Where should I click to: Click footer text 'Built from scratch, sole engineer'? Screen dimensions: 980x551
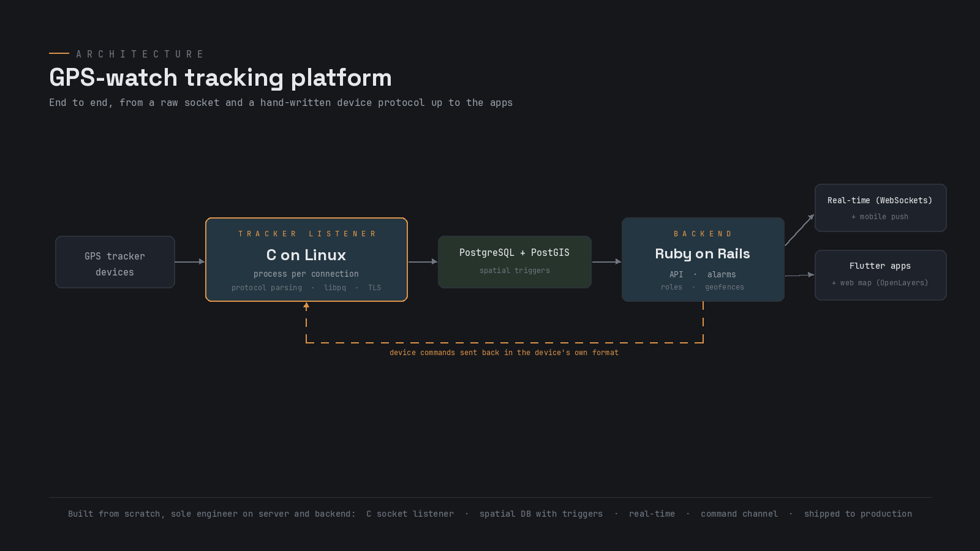(212, 514)
